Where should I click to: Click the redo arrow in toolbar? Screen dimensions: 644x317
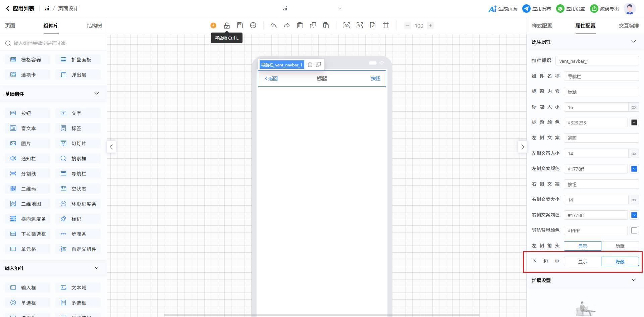(286, 25)
